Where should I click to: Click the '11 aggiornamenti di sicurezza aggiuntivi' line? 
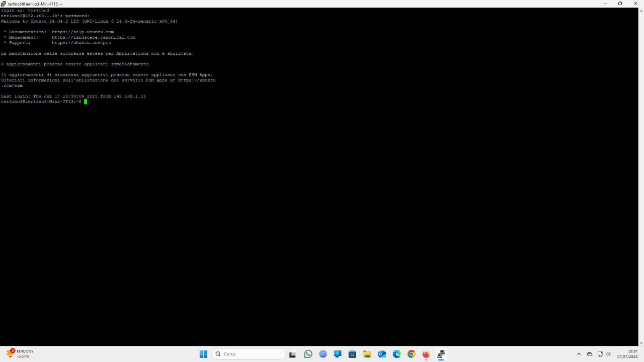pyautogui.click(x=107, y=75)
